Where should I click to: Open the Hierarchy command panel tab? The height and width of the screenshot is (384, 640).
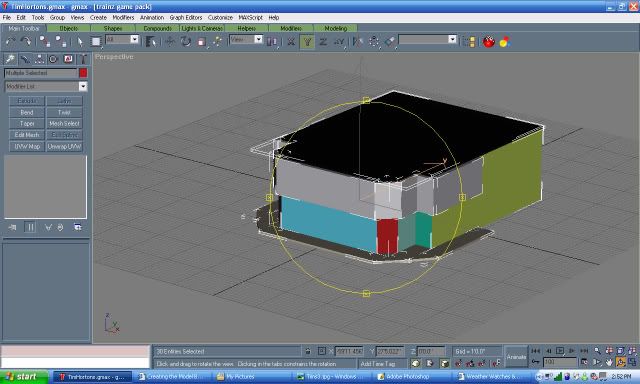(x=39, y=59)
